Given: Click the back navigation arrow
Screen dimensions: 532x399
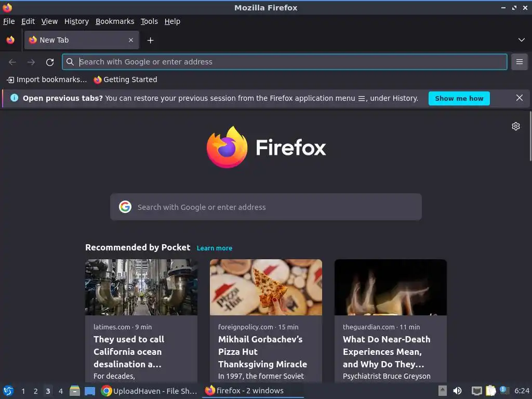Looking at the screenshot, I should coord(12,62).
